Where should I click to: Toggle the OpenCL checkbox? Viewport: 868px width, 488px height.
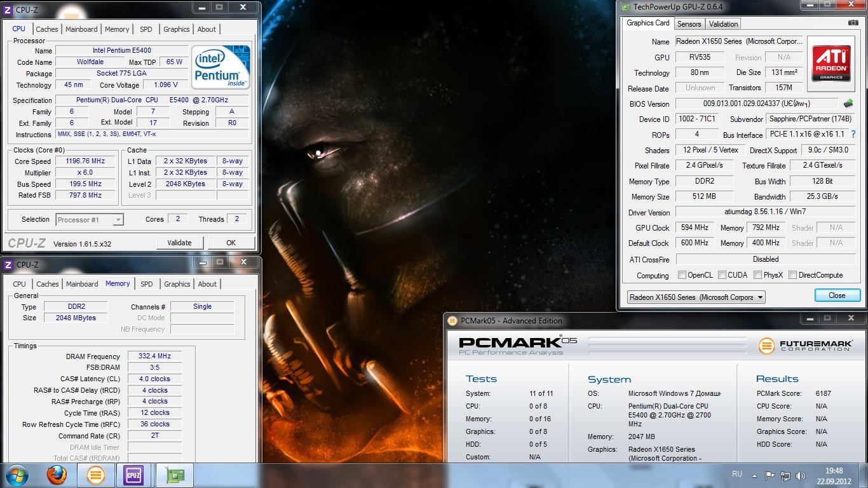[682, 275]
